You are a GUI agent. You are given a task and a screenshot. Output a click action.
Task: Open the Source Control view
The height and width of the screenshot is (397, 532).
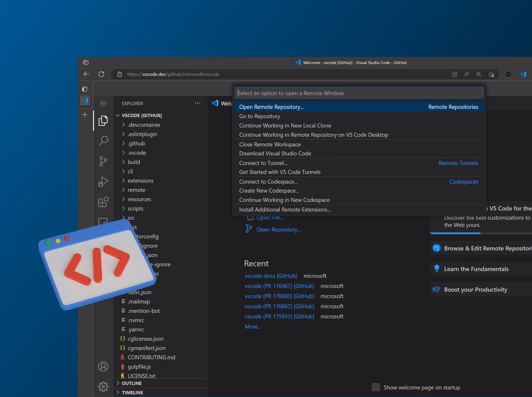[x=103, y=161]
